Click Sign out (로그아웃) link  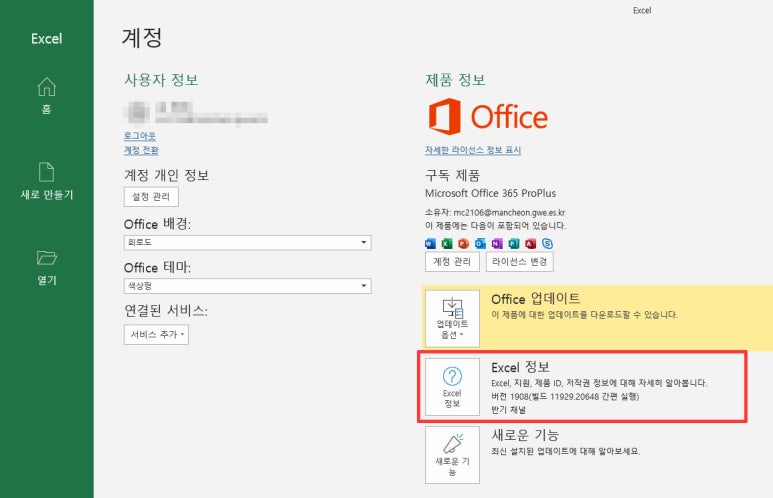[x=140, y=136]
